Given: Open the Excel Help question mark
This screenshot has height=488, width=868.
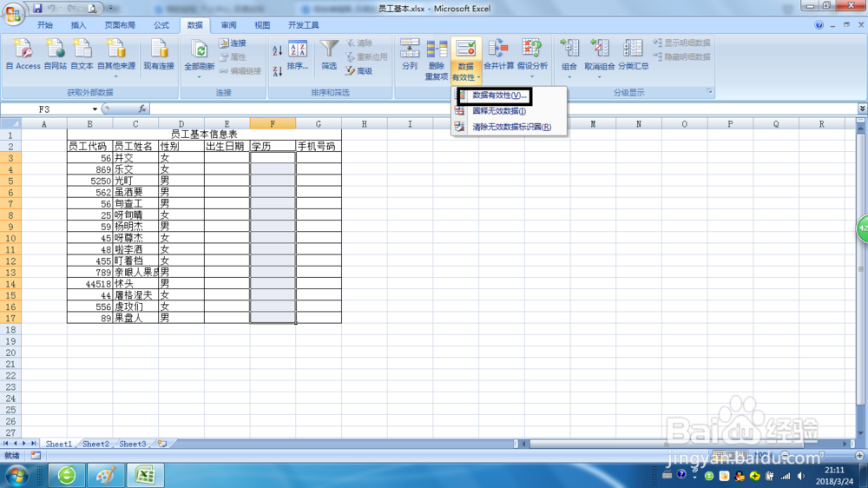Looking at the screenshot, I should point(819,25).
